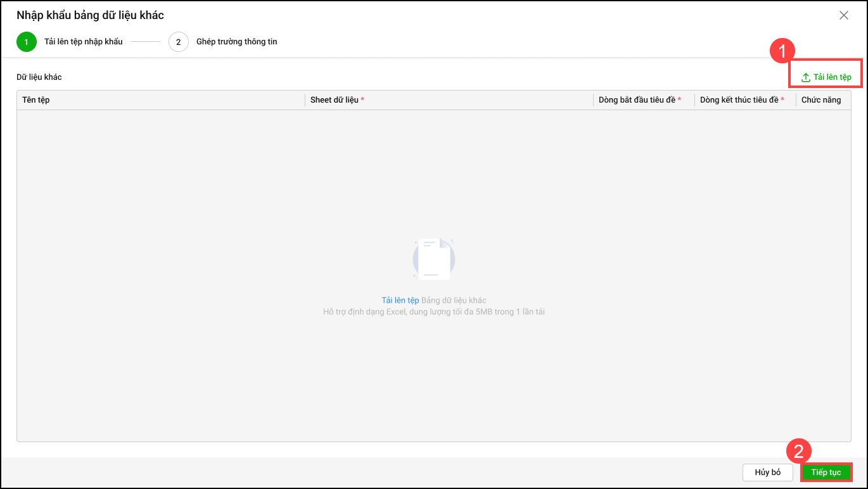Click the Chức năng column header

(820, 100)
